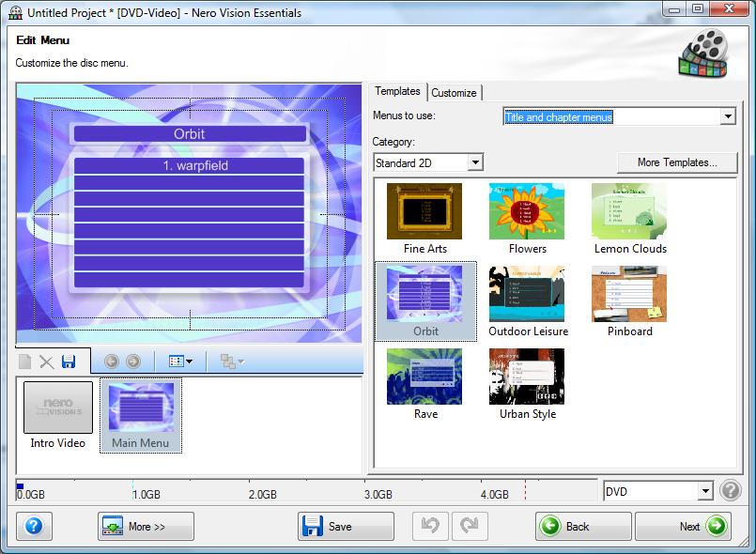756x554 pixels.
Task: Select the Rave template
Action: coord(424,384)
